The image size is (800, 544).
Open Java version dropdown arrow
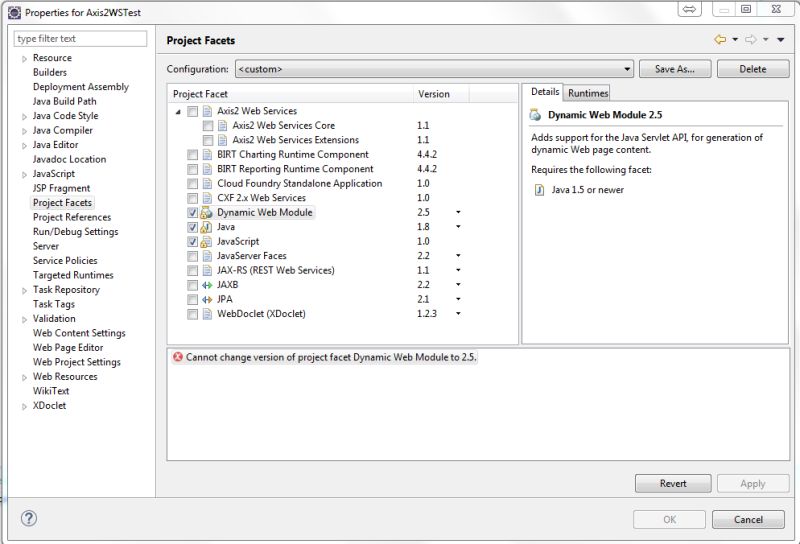pyautogui.click(x=458, y=227)
